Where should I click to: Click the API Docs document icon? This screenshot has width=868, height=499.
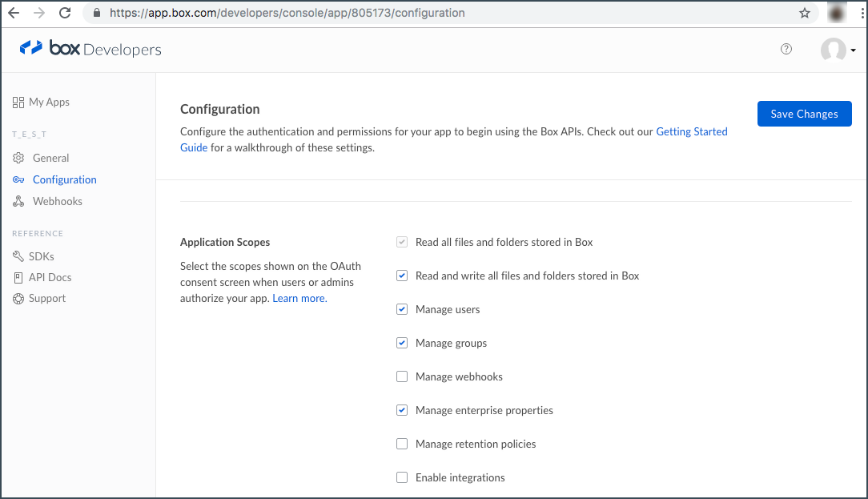point(18,277)
